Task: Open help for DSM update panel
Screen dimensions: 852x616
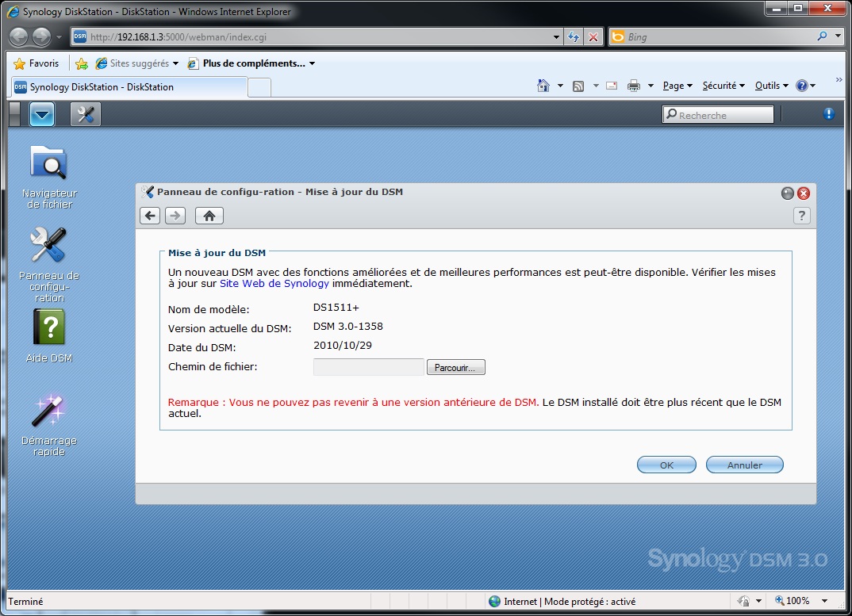Action: (801, 216)
